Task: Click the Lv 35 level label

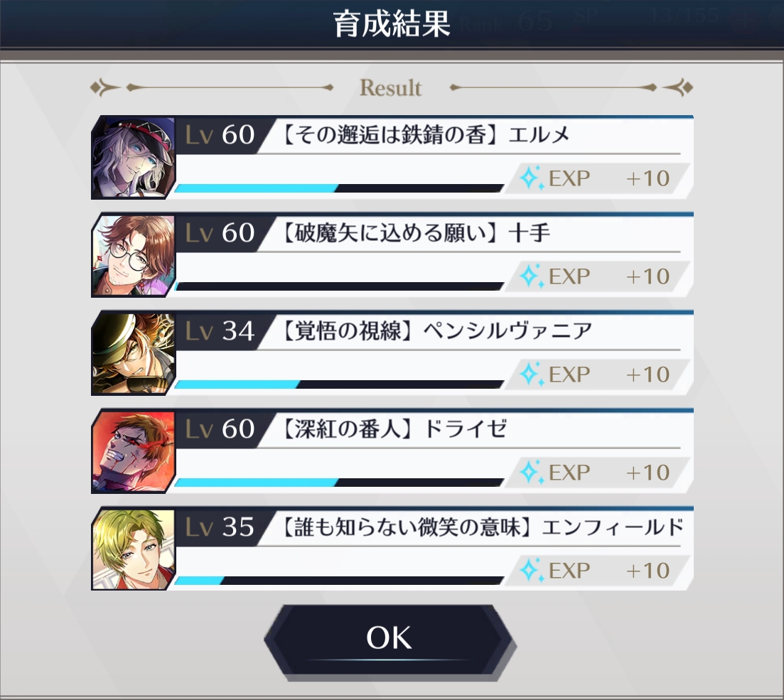Action: click(220, 527)
